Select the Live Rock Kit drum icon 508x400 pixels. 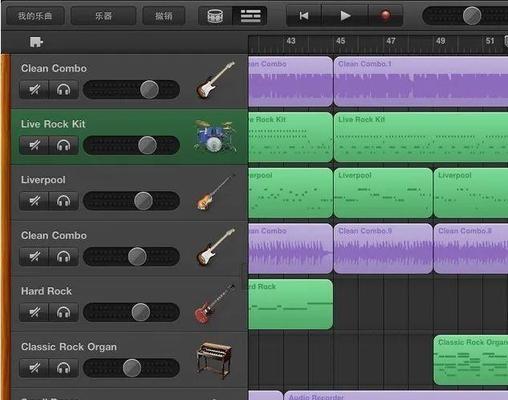pos(215,136)
